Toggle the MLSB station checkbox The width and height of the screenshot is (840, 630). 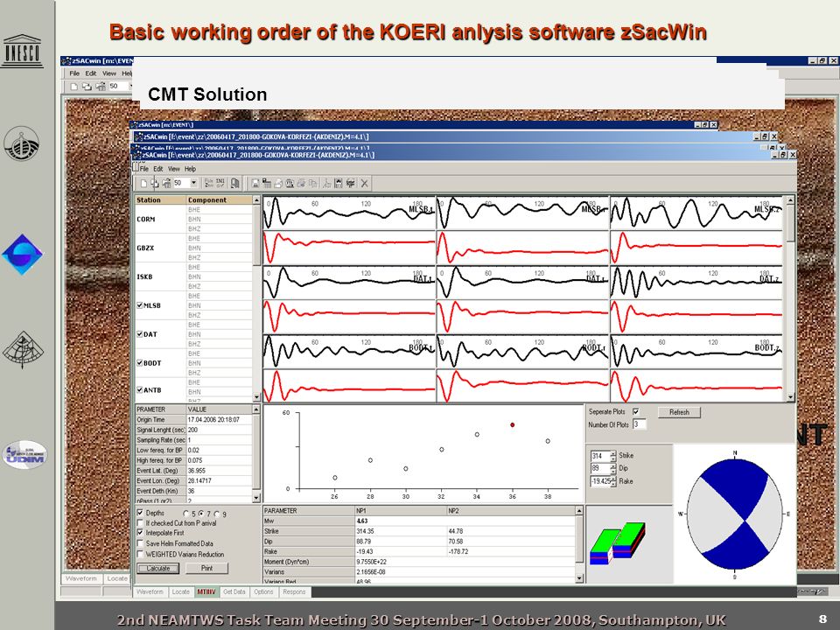[140, 305]
